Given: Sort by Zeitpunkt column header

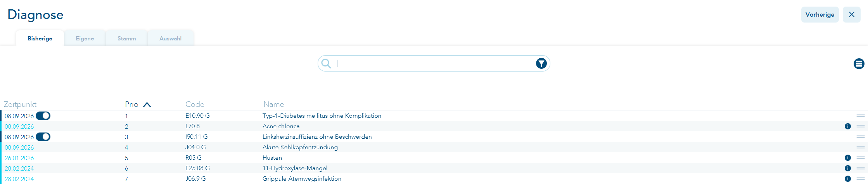Looking at the screenshot, I should 20,104.
